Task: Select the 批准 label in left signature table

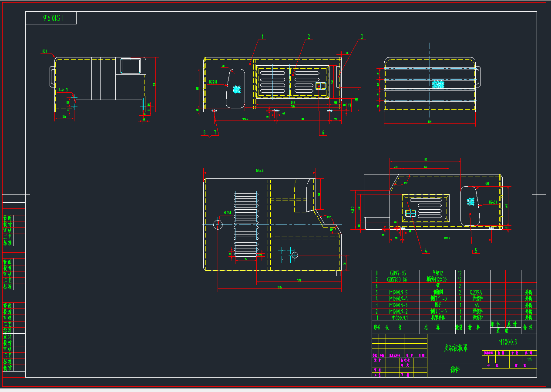Action: coord(8,368)
